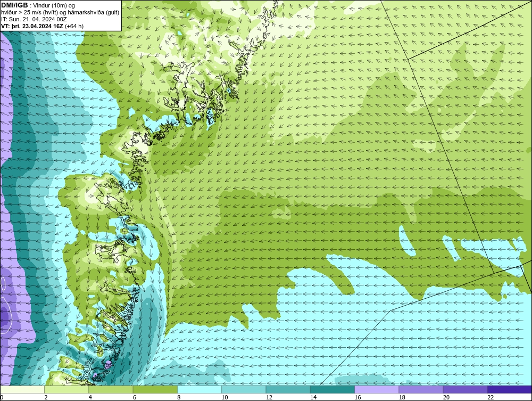Image resolution: width=532 pixels, height=401 pixels.
Task: Click the 'hviður > 25 m/s (hvítt)' line
Action: (29, 12)
